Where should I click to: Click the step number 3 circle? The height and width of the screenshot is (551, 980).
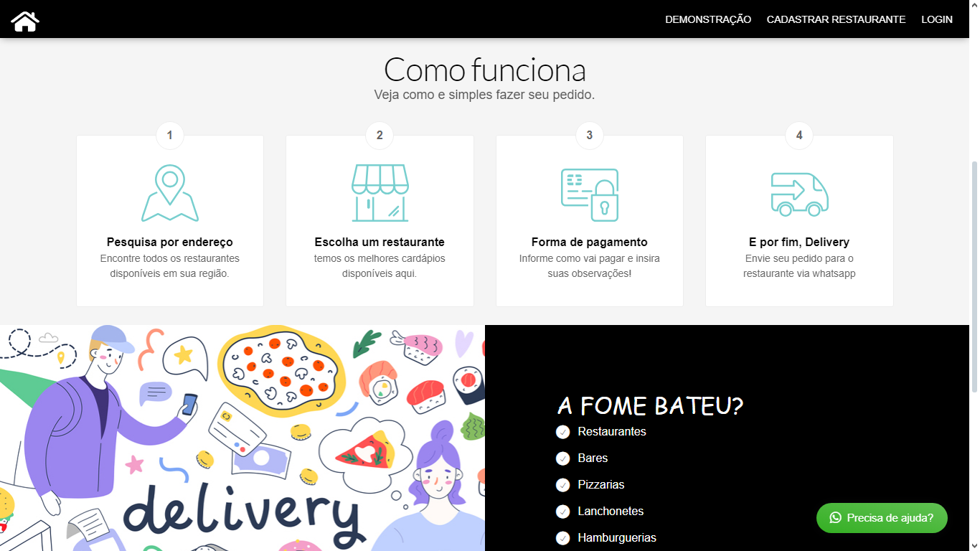click(x=589, y=135)
